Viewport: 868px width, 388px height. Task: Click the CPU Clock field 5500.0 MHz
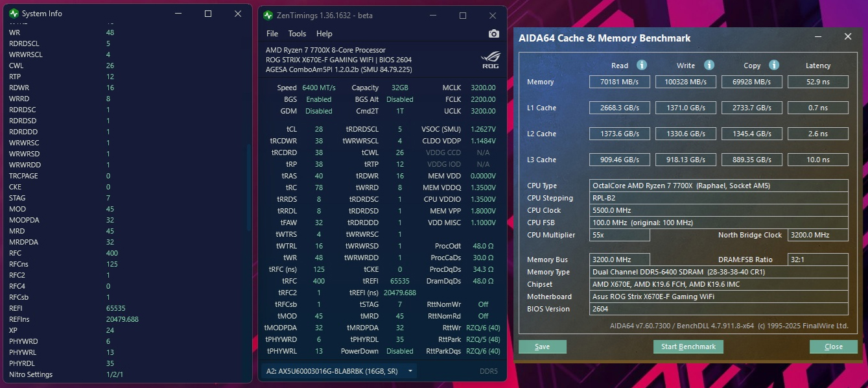coord(719,210)
